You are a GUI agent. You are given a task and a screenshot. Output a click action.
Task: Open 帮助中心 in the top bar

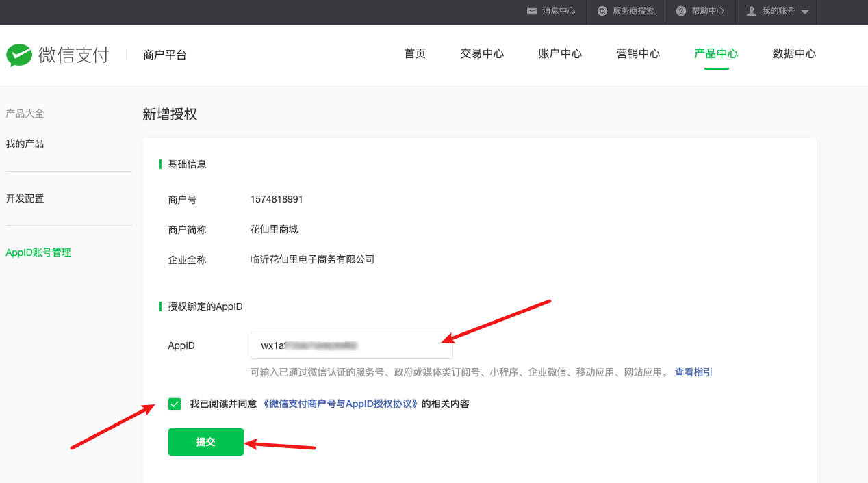pyautogui.click(x=708, y=11)
